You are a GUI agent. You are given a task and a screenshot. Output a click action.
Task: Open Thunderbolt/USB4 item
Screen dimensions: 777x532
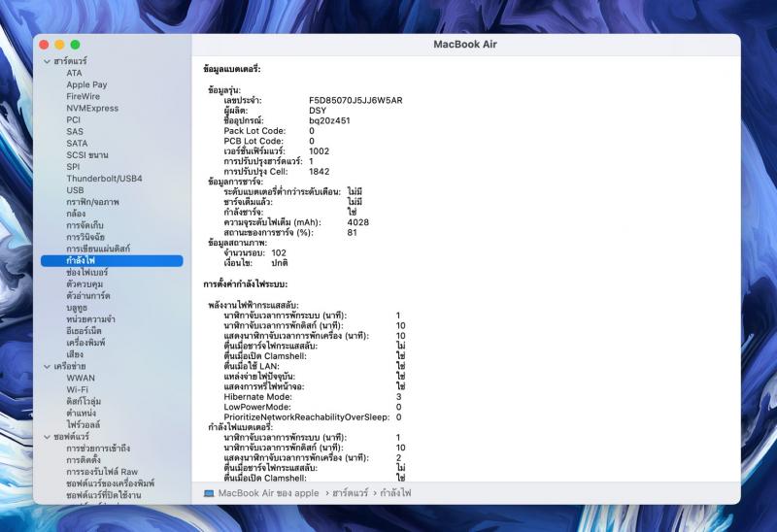coord(104,179)
